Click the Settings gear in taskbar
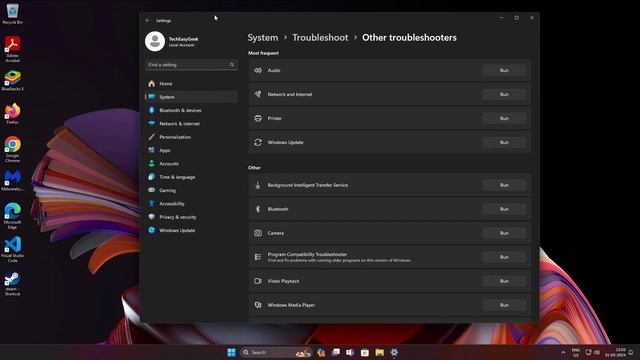 pos(394,352)
